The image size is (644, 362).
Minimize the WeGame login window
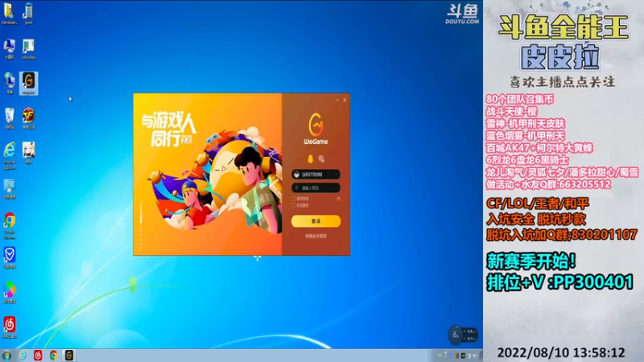[x=337, y=100]
